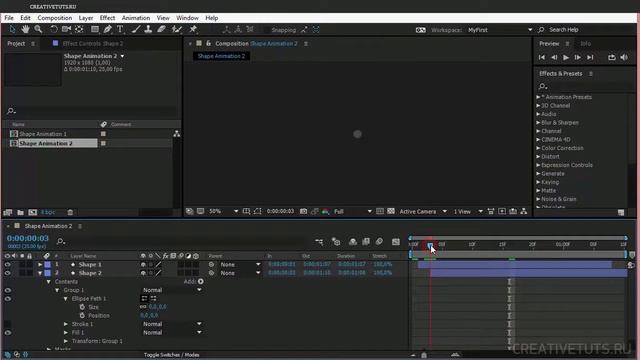
Task: Expand the Shape 1 layer properties
Action: click(40, 264)
